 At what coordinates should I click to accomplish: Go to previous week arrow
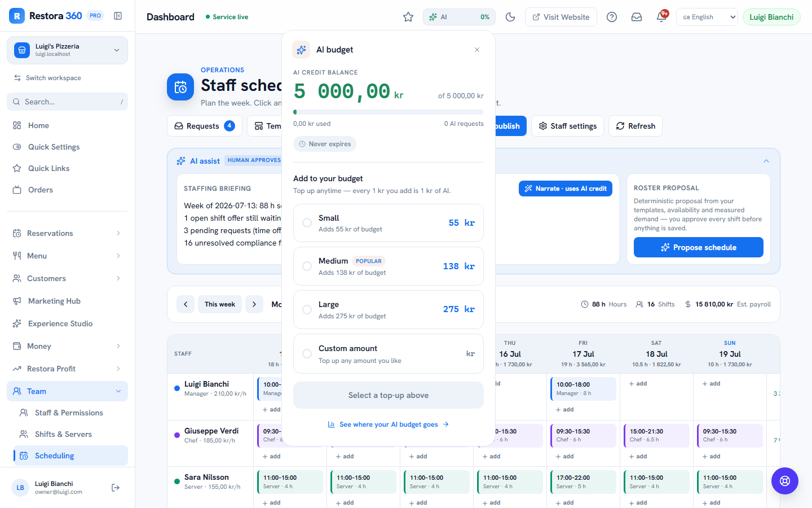pyautogui.click(x=186, y=304)
